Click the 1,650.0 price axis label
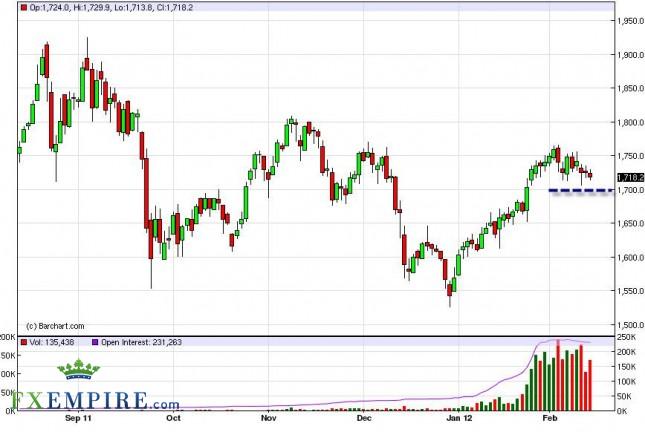645x432 pixels. pos(630,223)
